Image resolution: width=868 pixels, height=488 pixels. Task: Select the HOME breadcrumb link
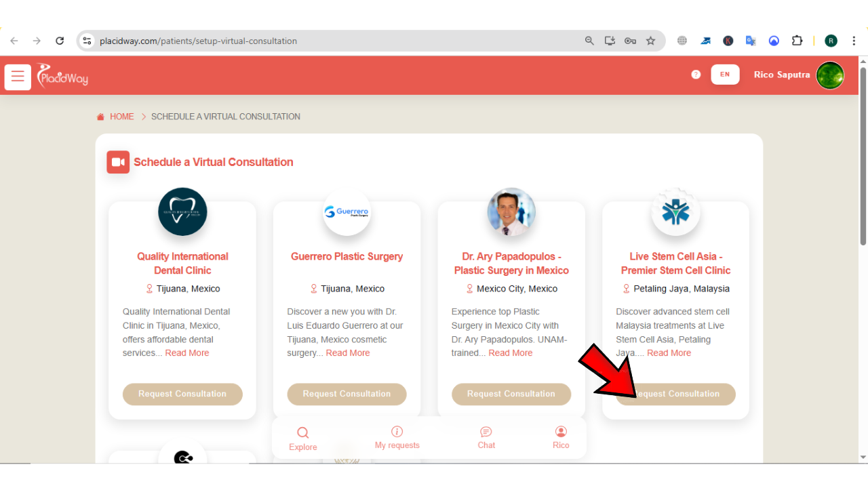coord(122,116)
